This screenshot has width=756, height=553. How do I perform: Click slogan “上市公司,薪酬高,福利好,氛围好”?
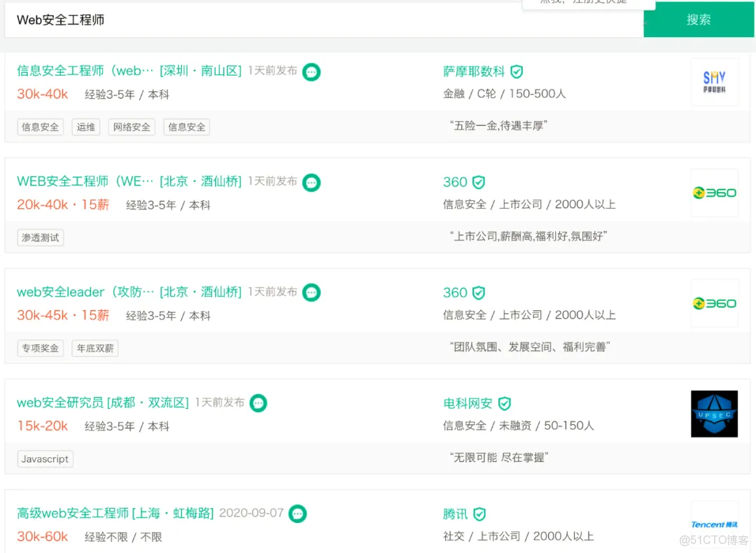pos(528,236)
